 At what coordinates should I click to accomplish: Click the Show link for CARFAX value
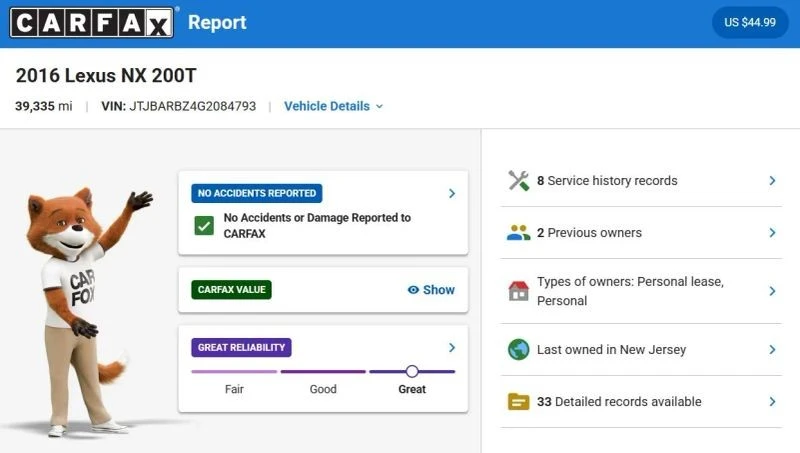[431, 290]
